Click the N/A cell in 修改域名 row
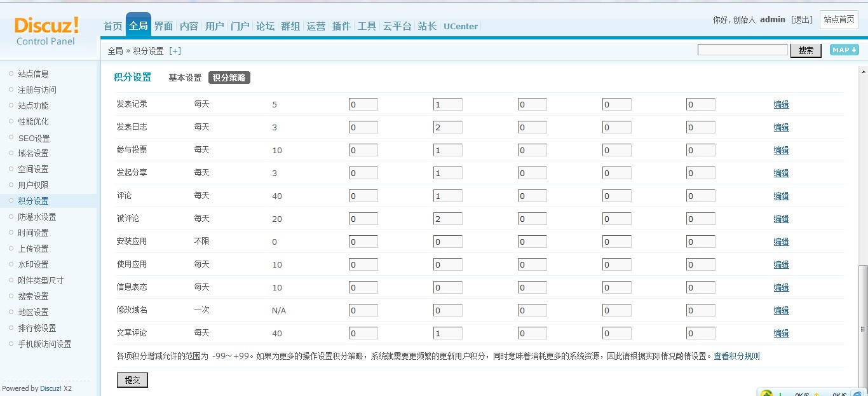 [279, 310]
